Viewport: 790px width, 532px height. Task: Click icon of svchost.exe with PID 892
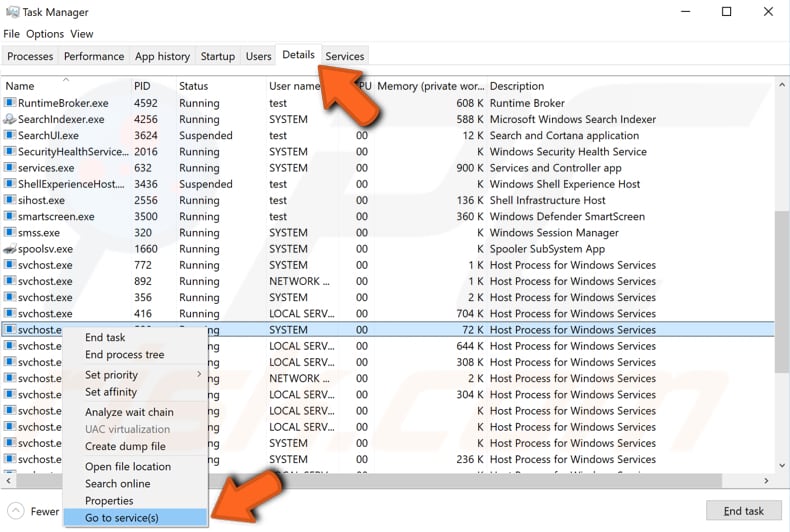[x=10, y=281]
